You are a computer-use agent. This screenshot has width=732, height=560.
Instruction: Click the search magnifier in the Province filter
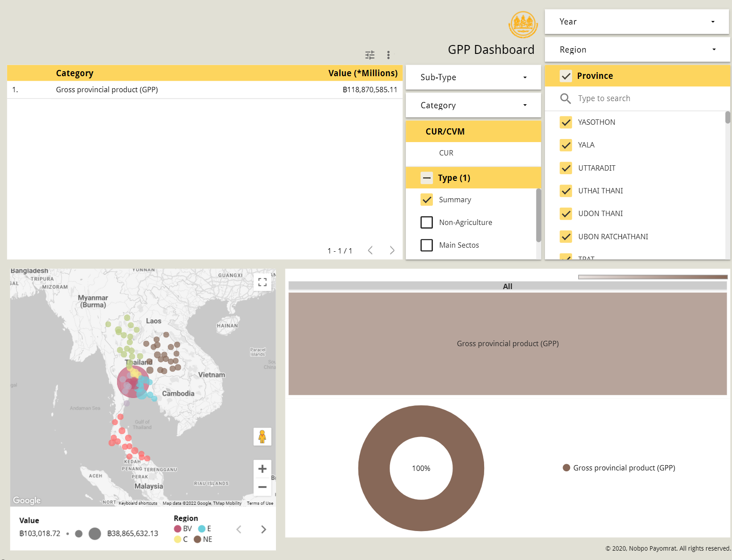pos(565,98)
